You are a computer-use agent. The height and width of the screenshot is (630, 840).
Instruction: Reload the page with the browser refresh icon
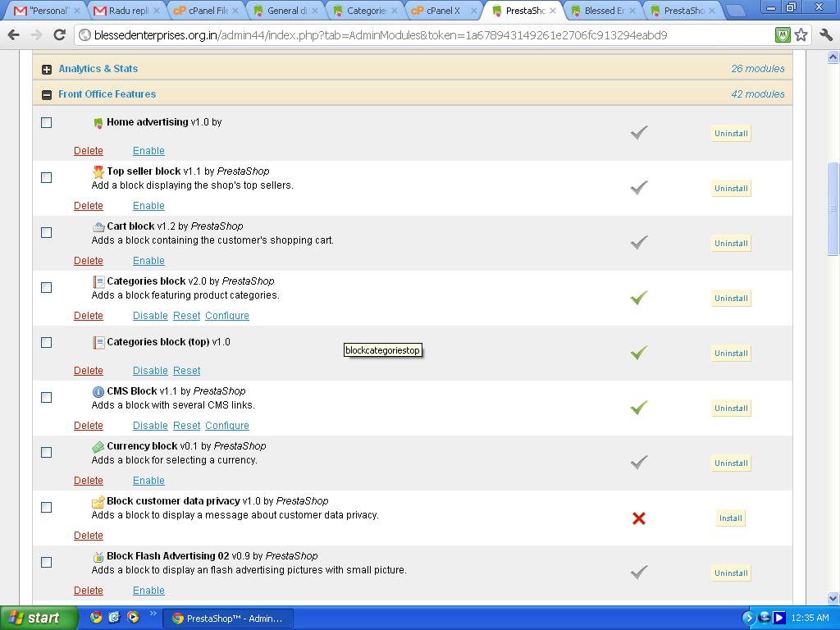coord(59,34)
